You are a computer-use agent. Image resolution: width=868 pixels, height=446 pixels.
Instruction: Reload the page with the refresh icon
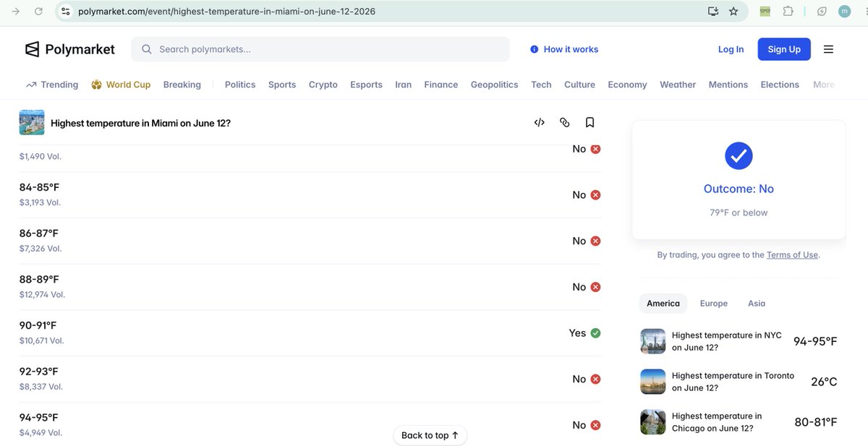coord(38,12)
